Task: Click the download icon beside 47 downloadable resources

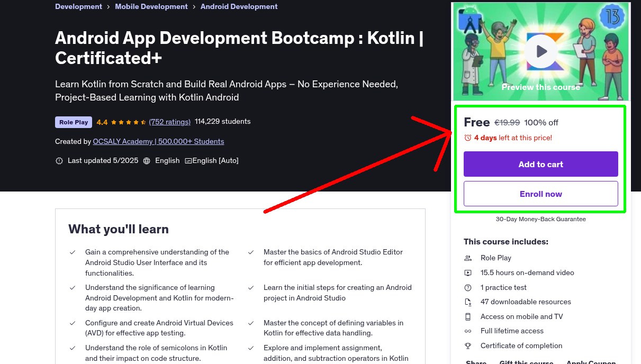Action: pos(468,302)
